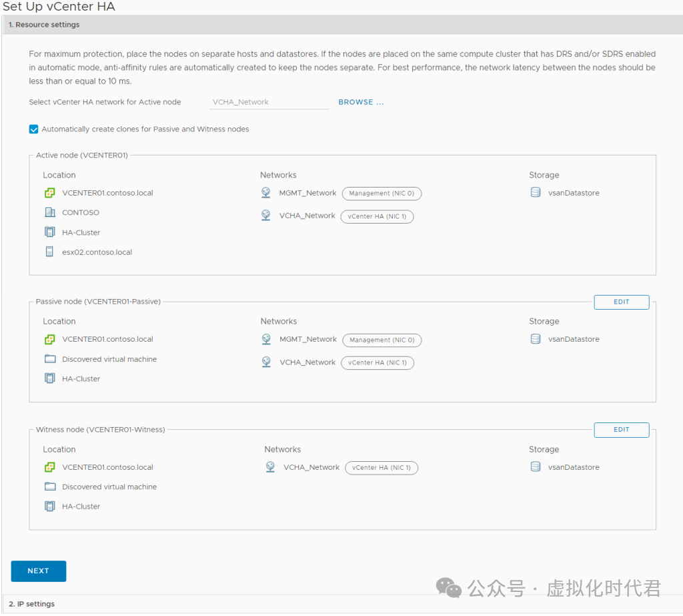Click the HA-Cluster icon under Active node
Image resolution: width=683 pixels, height=616 pixels.
coord(49,232)
